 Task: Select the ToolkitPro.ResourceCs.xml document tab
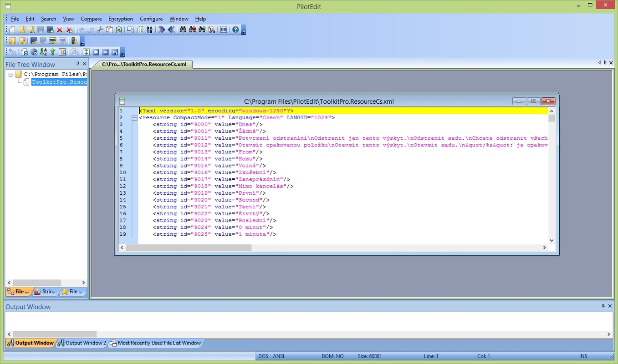coord(143,64)
